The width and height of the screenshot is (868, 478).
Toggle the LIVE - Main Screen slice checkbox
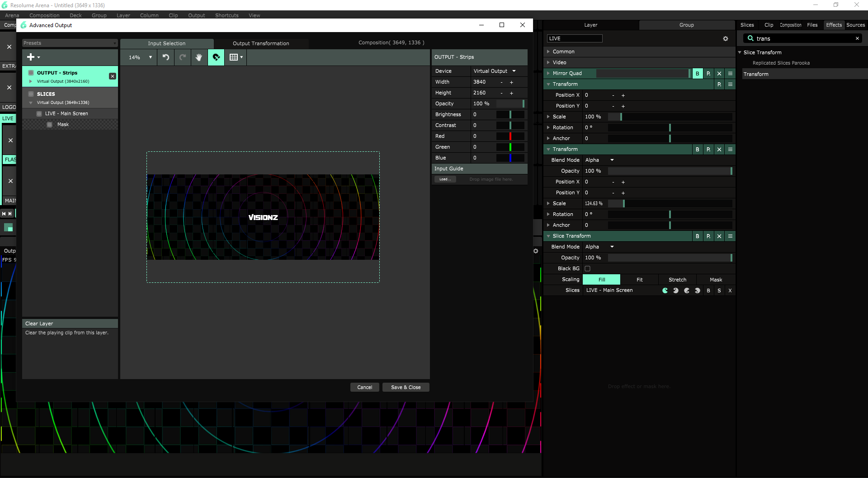(39, 114)
